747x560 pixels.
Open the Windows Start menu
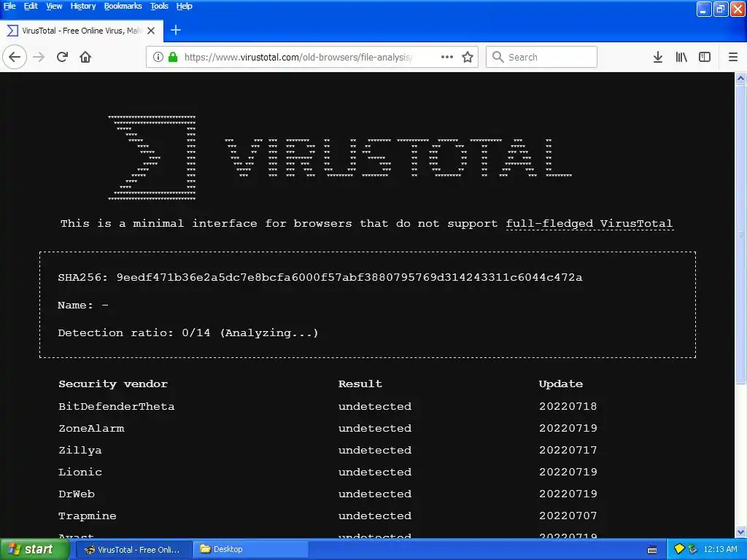(34, 550)
